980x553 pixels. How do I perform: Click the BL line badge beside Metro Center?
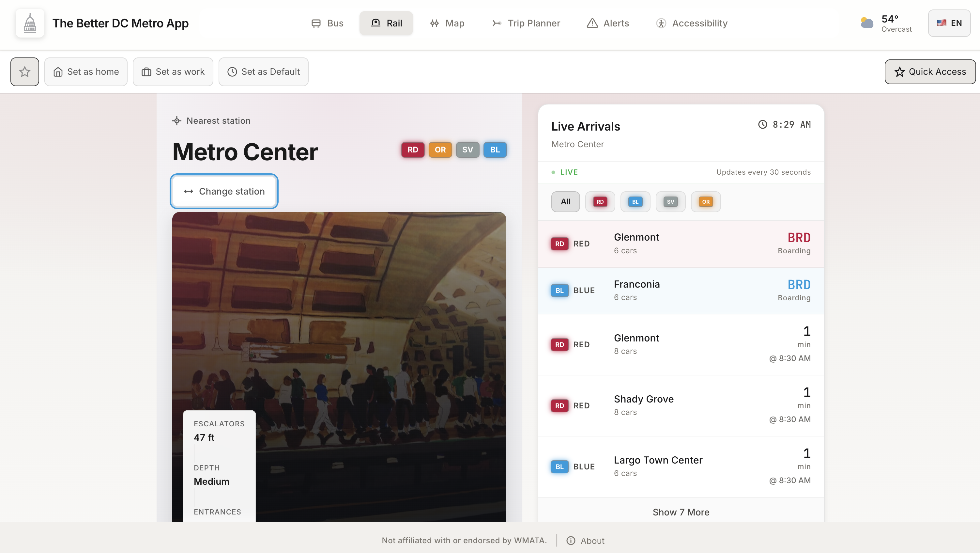pos(495,150)
